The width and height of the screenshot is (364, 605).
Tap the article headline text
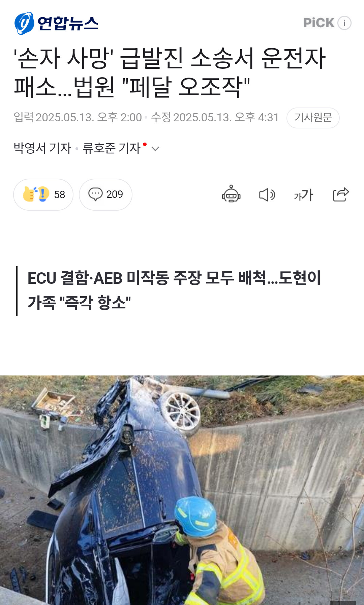pos(170,72)
